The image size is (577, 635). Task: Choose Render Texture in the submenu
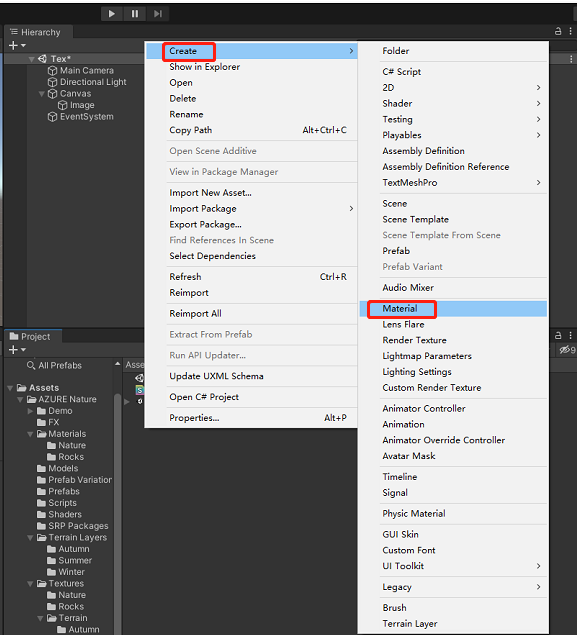coord(453,340)
